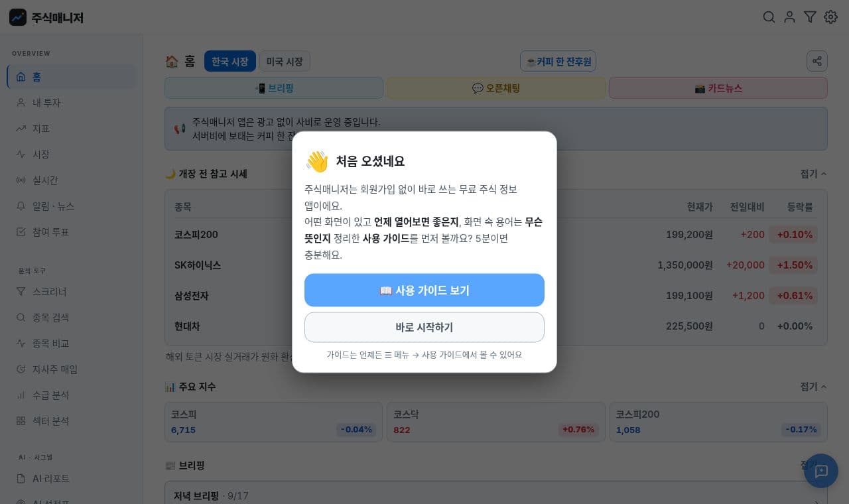This screenshot has width=849, height=504.
Task: Open the 오픈채팅 shortcut button
Action: [x=496, y=88]
